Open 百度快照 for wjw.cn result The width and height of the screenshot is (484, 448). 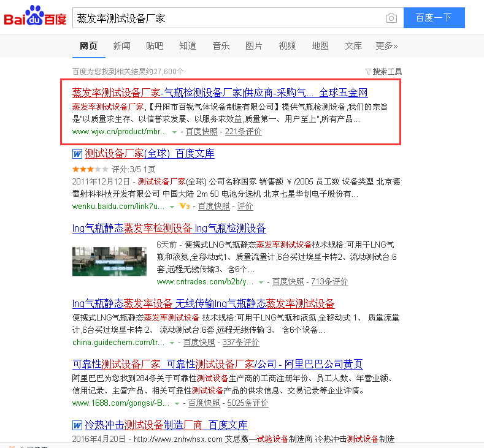202,132
